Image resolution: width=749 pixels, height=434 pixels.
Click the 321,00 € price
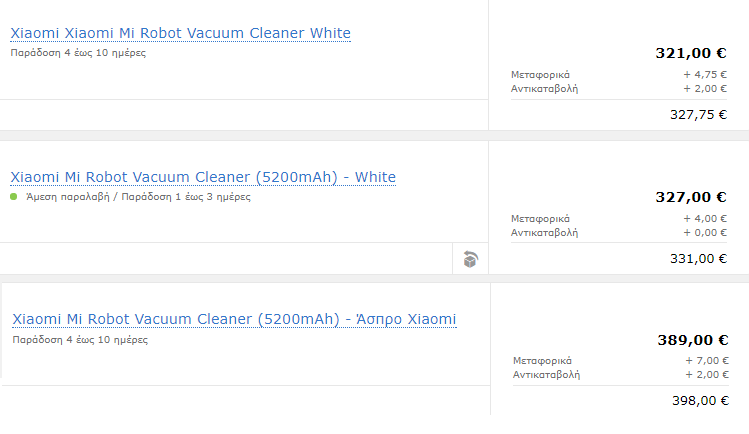(690, 53)
